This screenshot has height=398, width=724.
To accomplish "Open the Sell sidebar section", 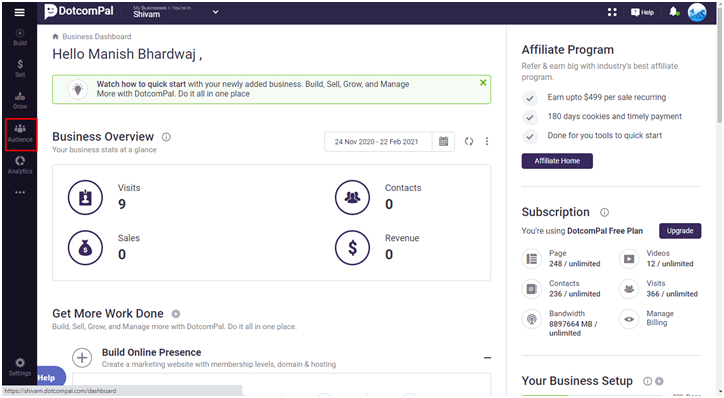I will [20, 68].
